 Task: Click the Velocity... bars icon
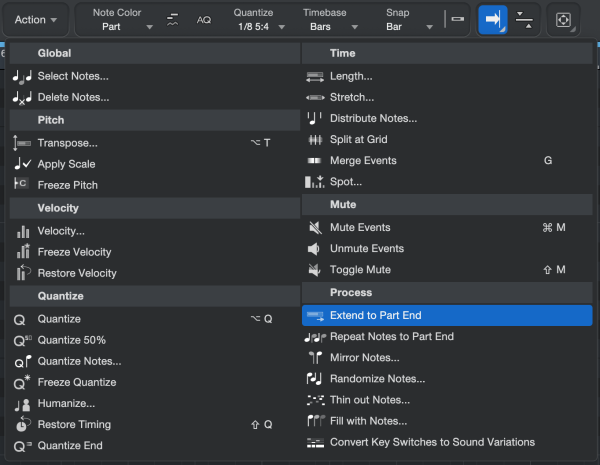coord(23,231)
